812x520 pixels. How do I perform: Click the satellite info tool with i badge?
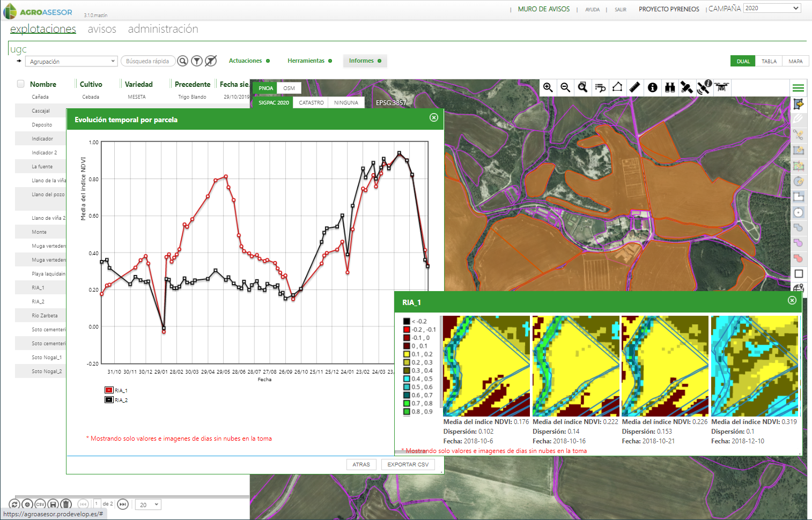[x=704, y=87]
